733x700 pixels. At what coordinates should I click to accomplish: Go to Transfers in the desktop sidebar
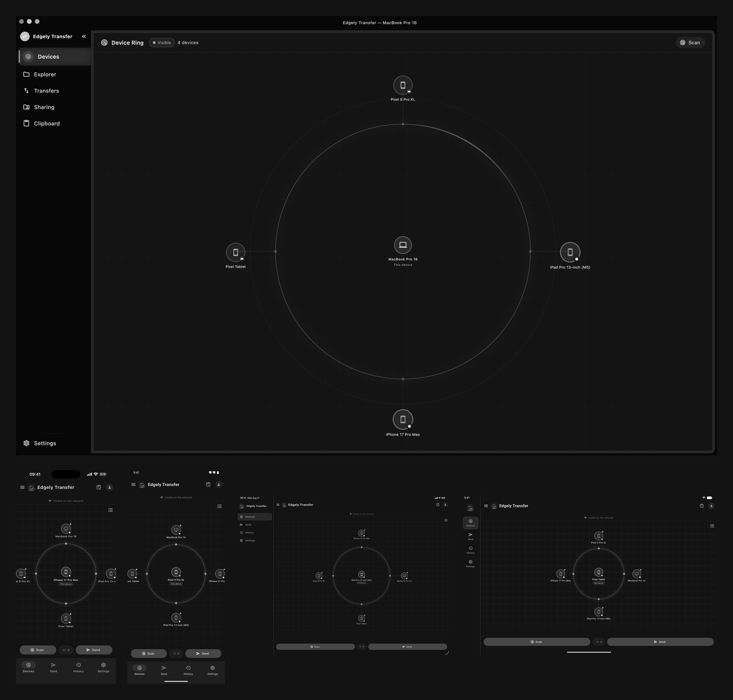[x=55, y=91]
